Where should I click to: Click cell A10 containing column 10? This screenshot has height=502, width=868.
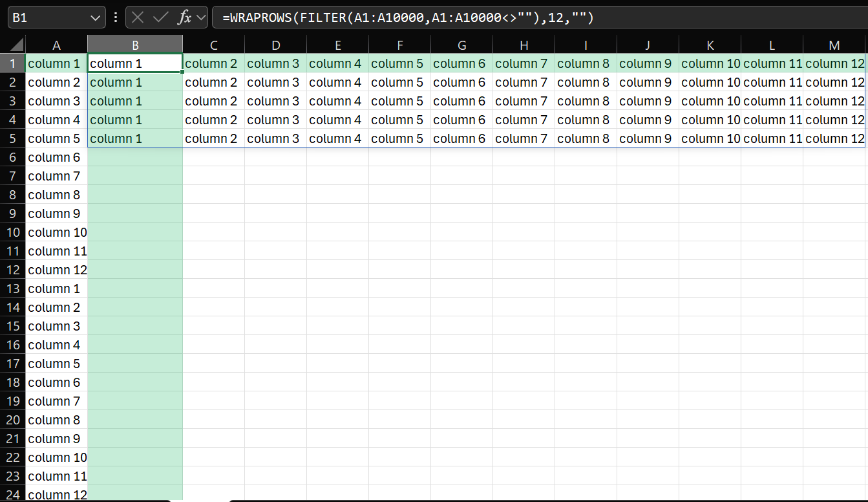coord(57,232)
